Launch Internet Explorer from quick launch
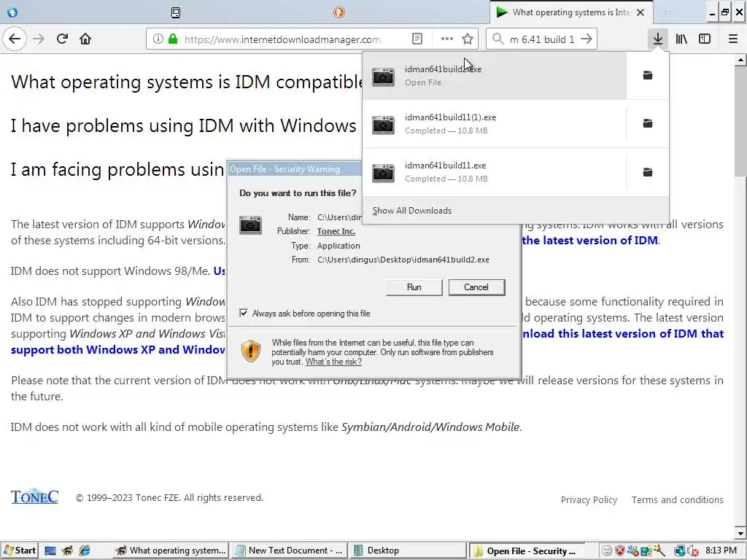 pyautogui.click(x=85, y=551)
